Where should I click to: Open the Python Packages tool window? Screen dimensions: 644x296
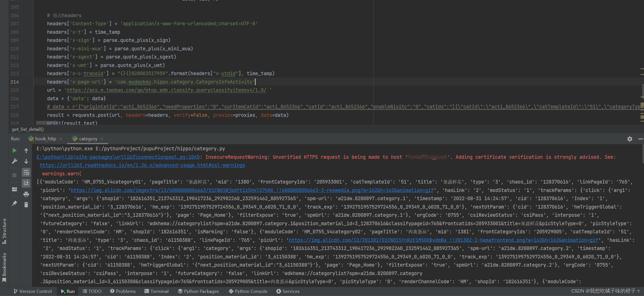point(198,291)
